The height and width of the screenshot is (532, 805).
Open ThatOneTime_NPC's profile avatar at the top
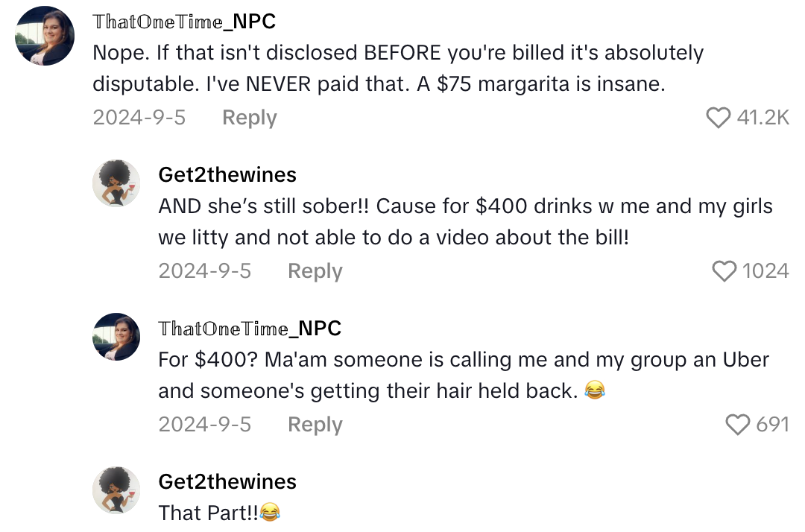[45, 36]
